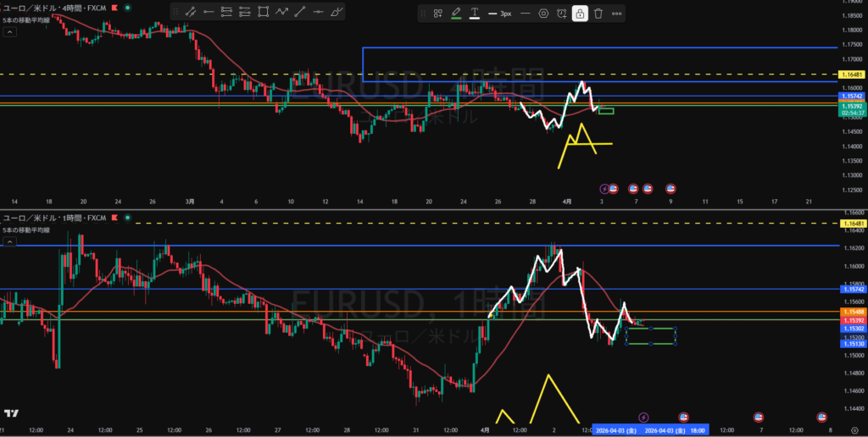Collapse the legend in the lower 1-hour chart
The image size is (868, 437).
point(9,241)
